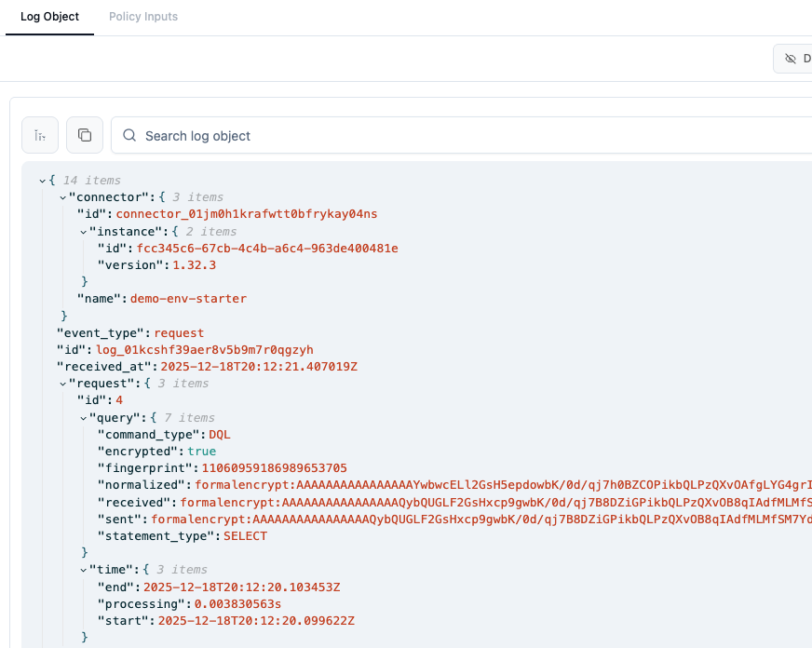Viewport: 812px width, 648px height.
Task: Select the received_at timestamp value
Action: [261, 366]
